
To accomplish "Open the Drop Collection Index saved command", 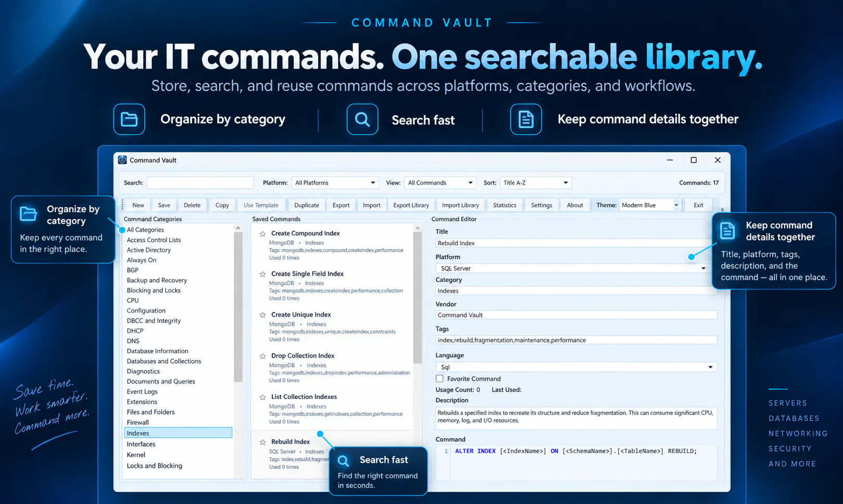I will pos(333,367).
